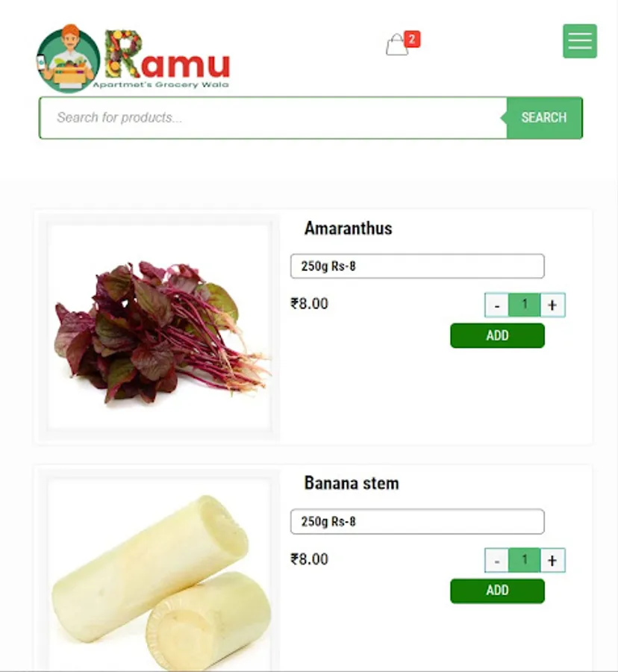This screenshot has height=672, width=618.
Task: Add Amaranthus to the cart
Action: pos(497,335)
